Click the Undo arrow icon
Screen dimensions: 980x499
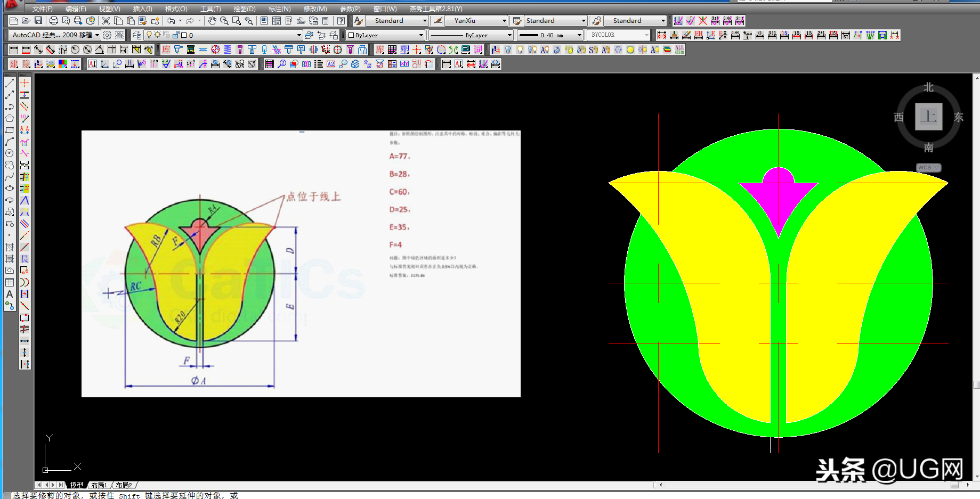pyautogui.click(x=171, y=21)
